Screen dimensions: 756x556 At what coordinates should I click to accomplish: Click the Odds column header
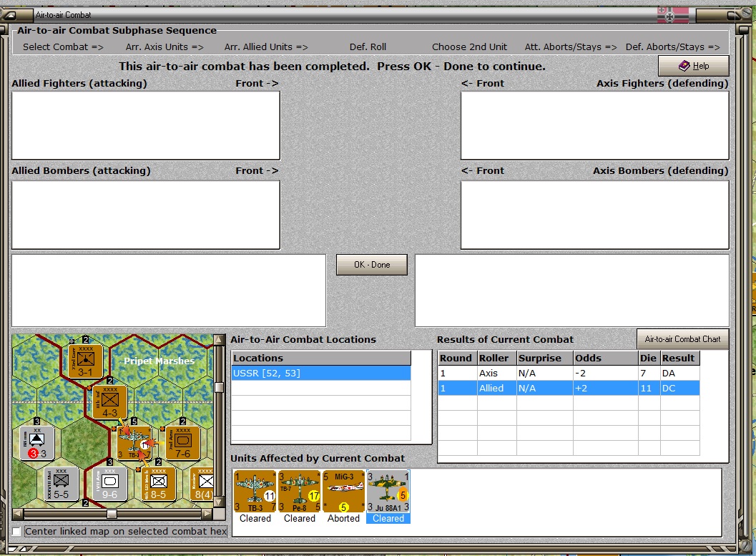coord(606,358)
